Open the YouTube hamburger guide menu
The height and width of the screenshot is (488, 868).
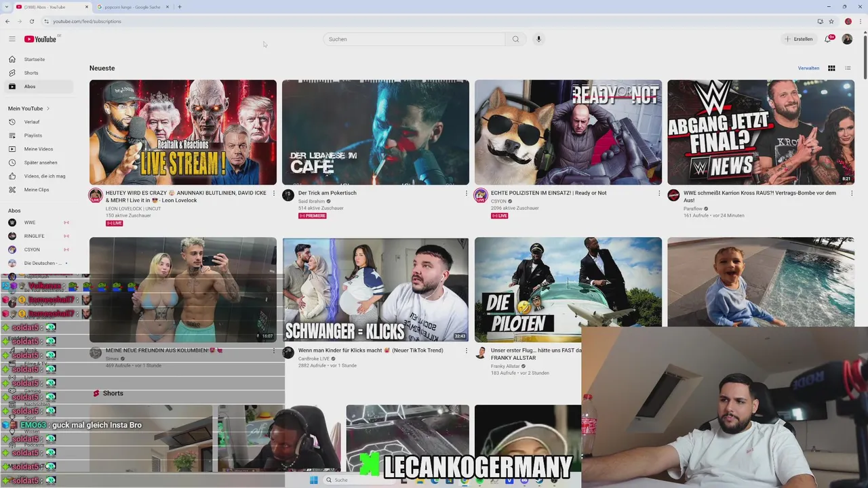click(x=12, y=39)
